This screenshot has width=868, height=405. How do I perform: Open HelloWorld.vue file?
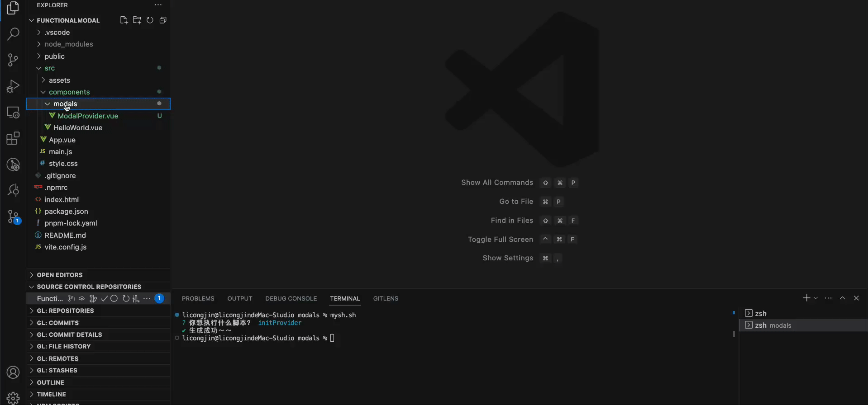(98, 128)
